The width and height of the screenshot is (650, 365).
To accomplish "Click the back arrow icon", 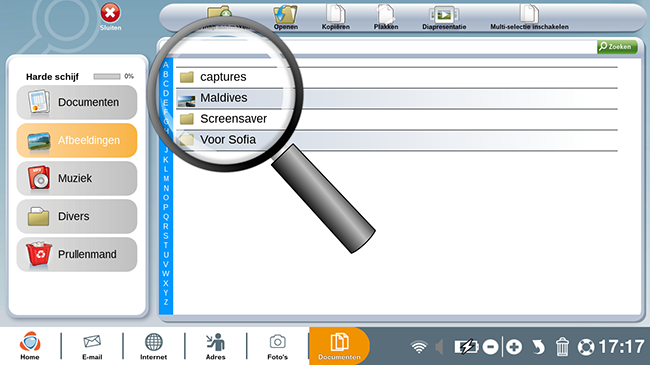I will point(538,347).
